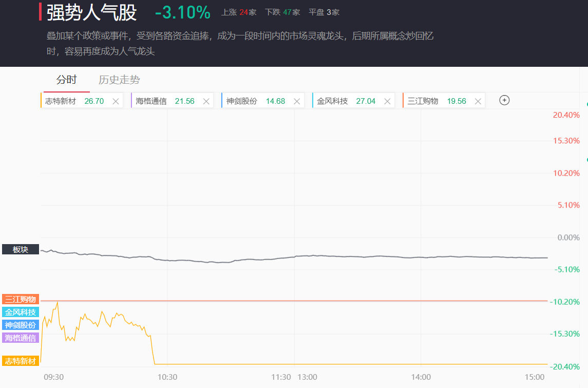Remove 志特新材 from comparison chips
The image size is (588, 388).
click(116, 101)
